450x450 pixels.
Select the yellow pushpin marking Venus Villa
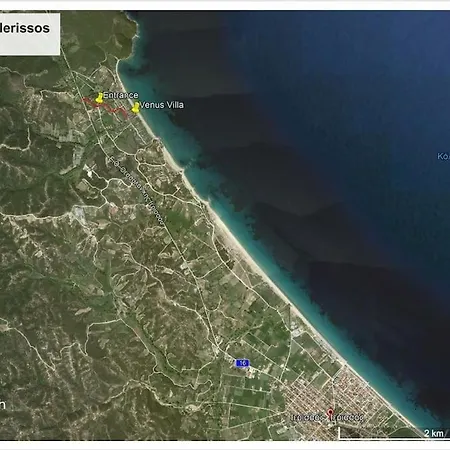click(135, 107)
